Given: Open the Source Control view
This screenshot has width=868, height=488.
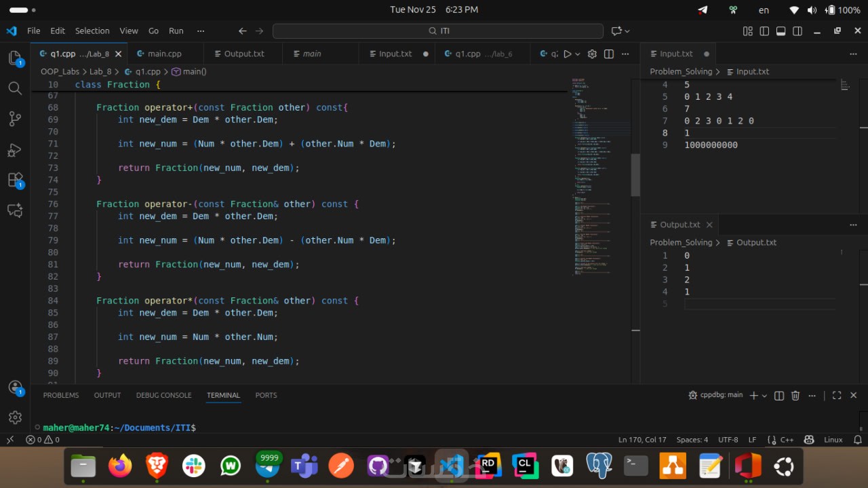Looking at the screenshot, I should pyautogui.click(x=15, y=119).
